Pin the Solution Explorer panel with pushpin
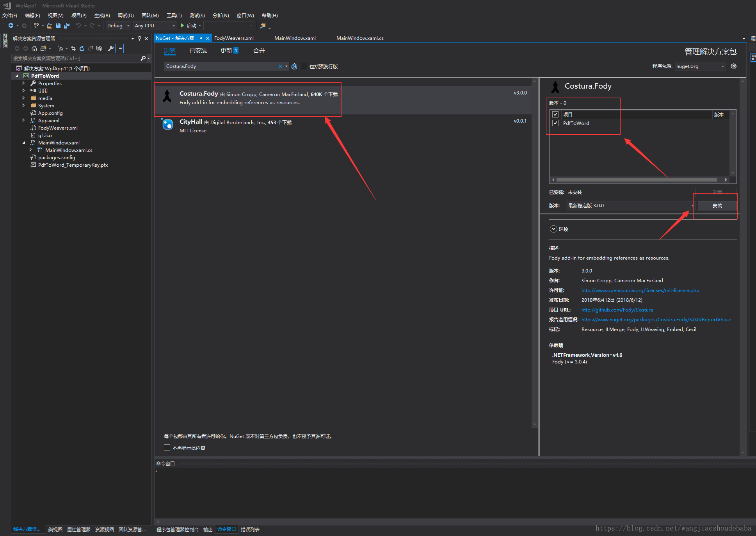This screenshot has width=756, height=536. coord(139,38)
